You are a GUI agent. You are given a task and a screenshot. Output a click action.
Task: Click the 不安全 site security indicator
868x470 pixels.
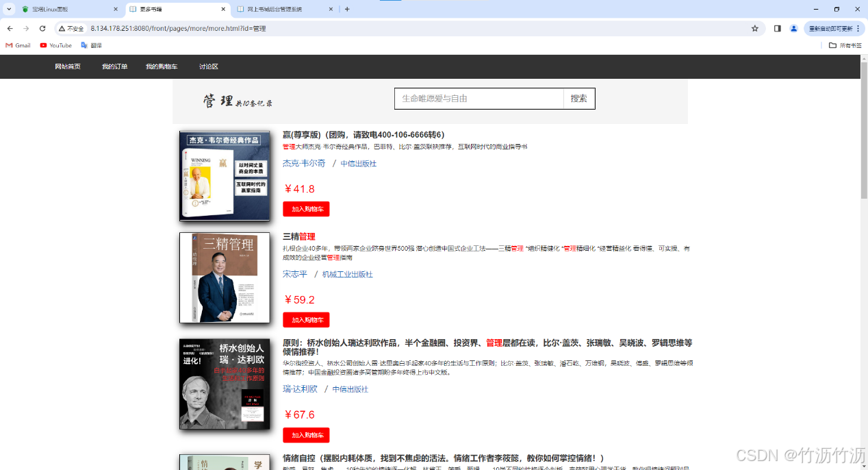point(71,29)
